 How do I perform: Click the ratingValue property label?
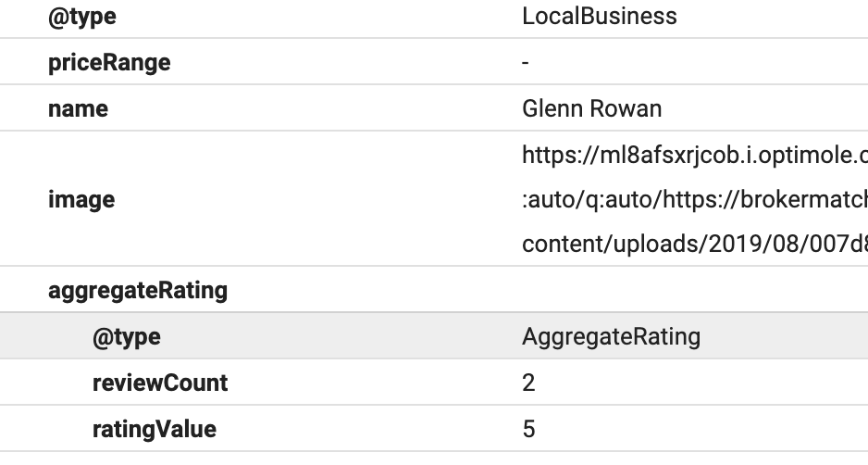pyautogui.click(x=154, y=429)
